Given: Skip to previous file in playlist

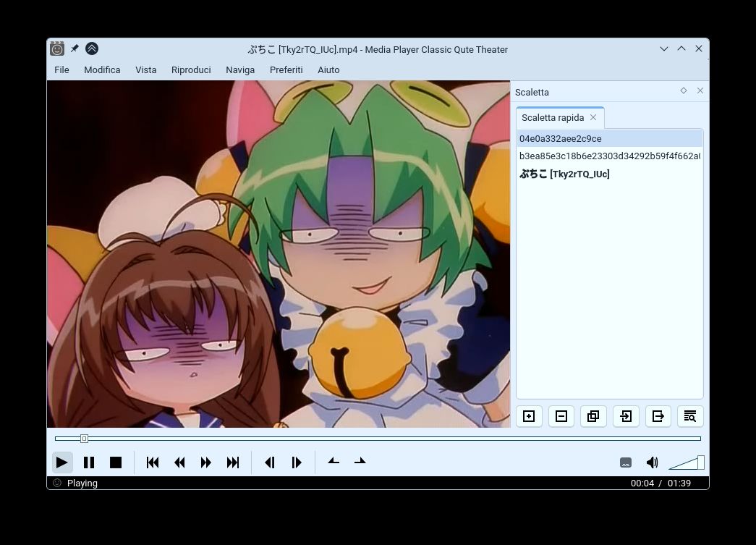Looking at the screenshot, I should [153, 462].
